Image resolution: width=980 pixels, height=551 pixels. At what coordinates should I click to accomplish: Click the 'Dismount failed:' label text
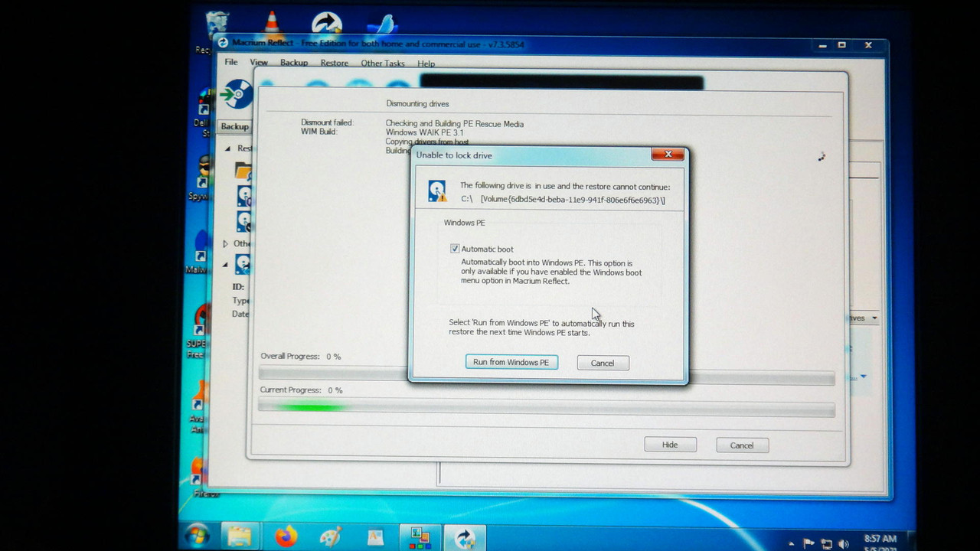[327, 122]
